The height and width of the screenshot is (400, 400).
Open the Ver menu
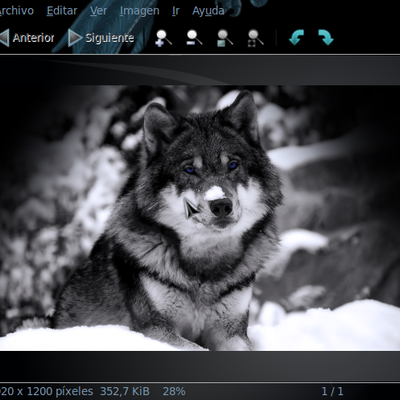[98, 11]
